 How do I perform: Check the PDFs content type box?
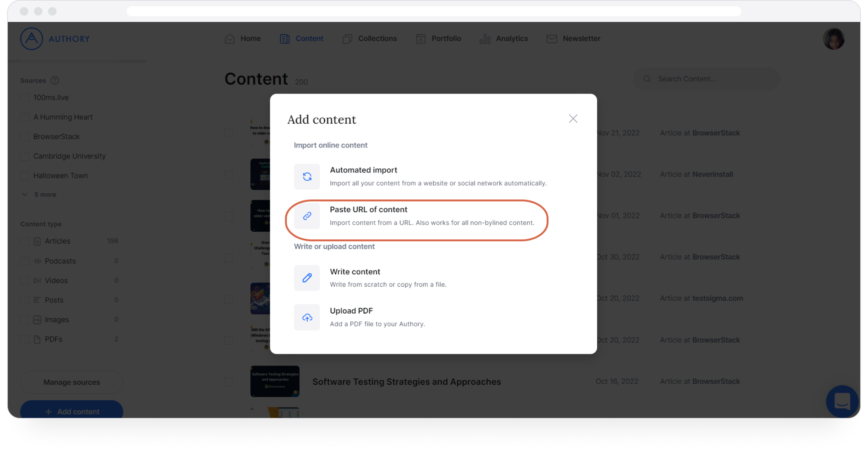click(x=25, y=339)
